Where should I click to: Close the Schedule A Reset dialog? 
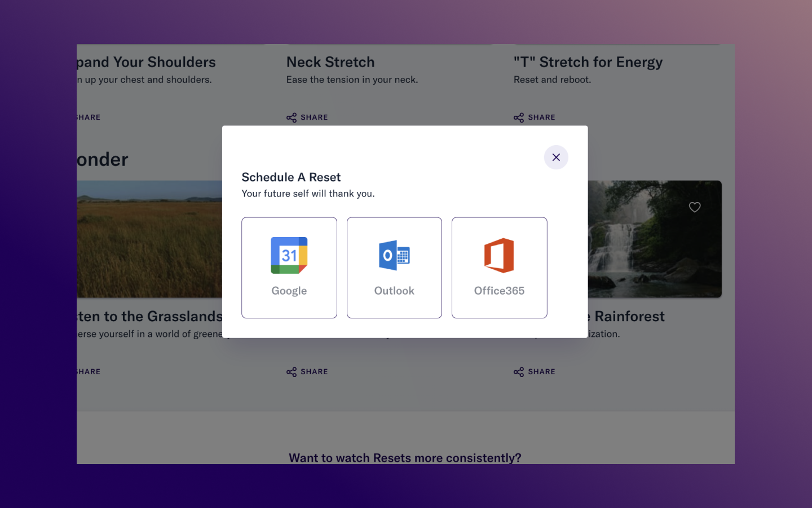(556, 157)
